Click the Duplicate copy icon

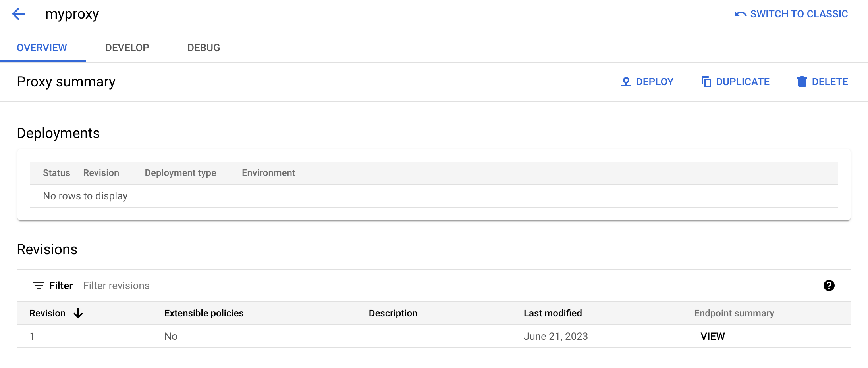[x=706, y=81]
